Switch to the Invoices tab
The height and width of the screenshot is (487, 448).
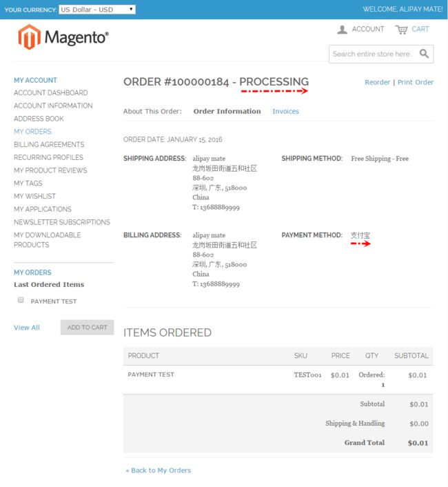(285, 111)
